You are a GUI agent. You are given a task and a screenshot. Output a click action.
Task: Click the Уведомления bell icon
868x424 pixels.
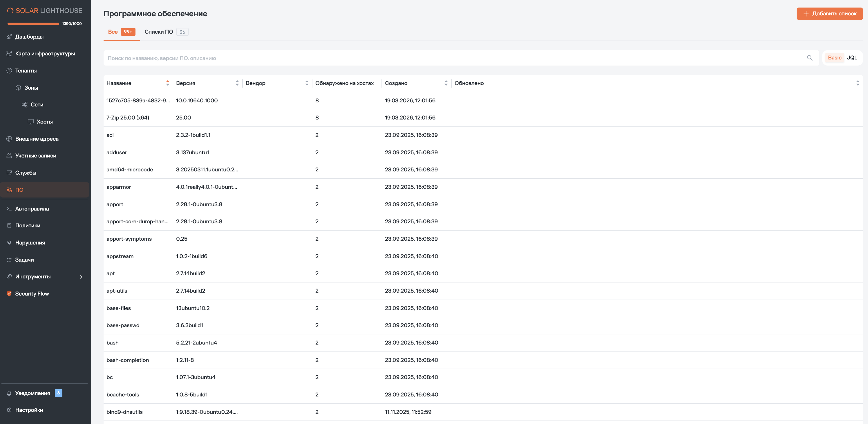point(9,393)
